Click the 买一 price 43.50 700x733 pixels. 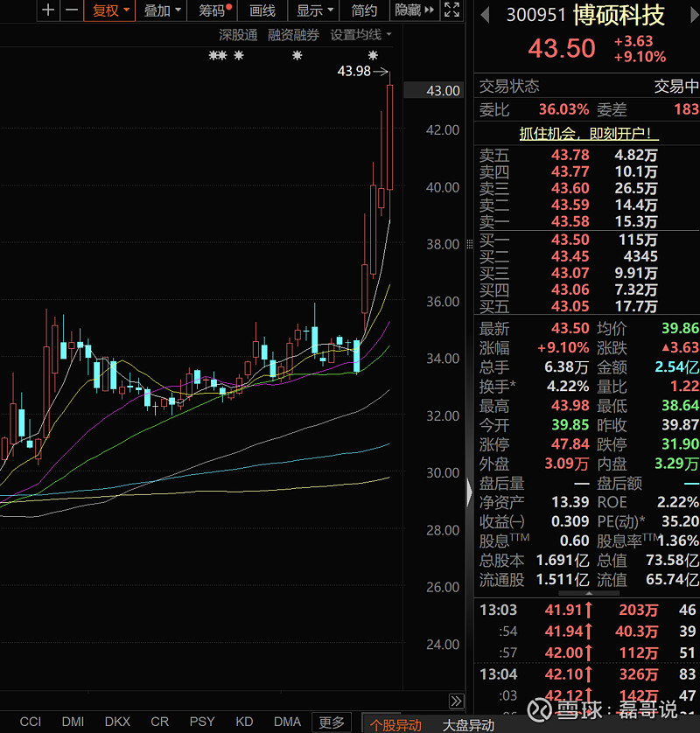(x=570, y=240)
